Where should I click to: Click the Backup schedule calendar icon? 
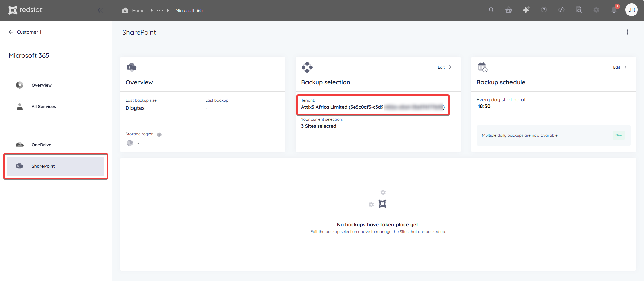[x=482, y=67]
